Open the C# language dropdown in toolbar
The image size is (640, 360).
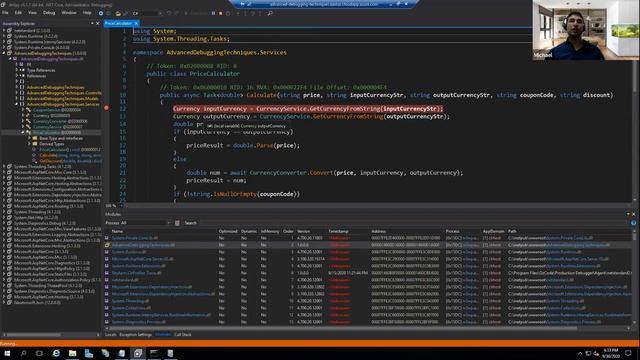pos(147,13)
